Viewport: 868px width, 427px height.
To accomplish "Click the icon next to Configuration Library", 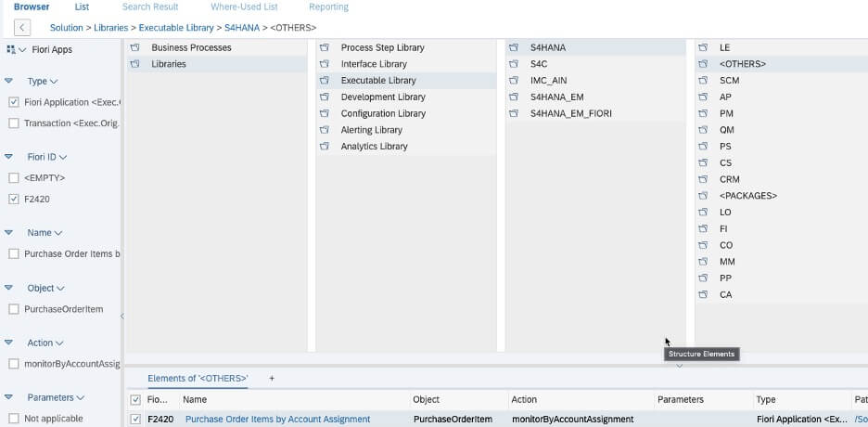I will coord(325,113).
